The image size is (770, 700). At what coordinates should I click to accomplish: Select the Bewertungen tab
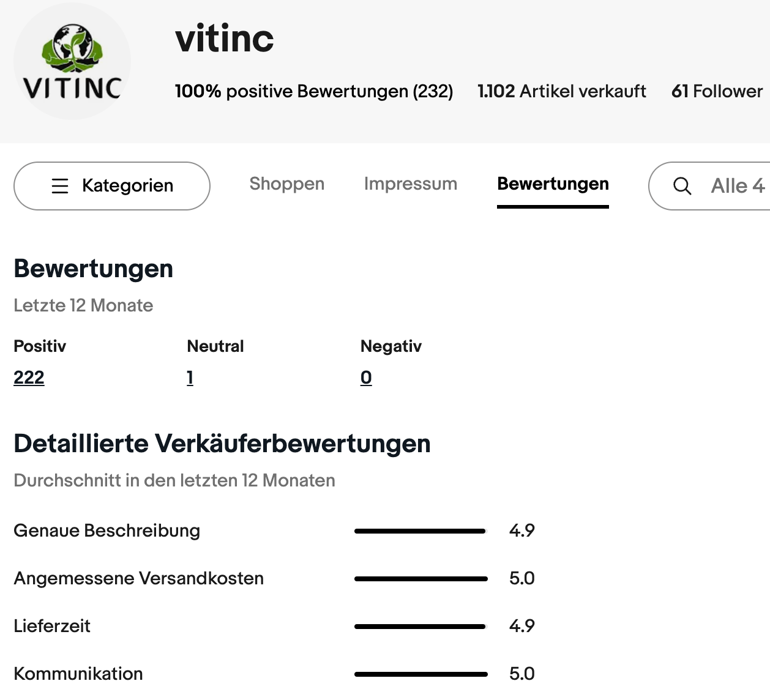click(553, 184)
